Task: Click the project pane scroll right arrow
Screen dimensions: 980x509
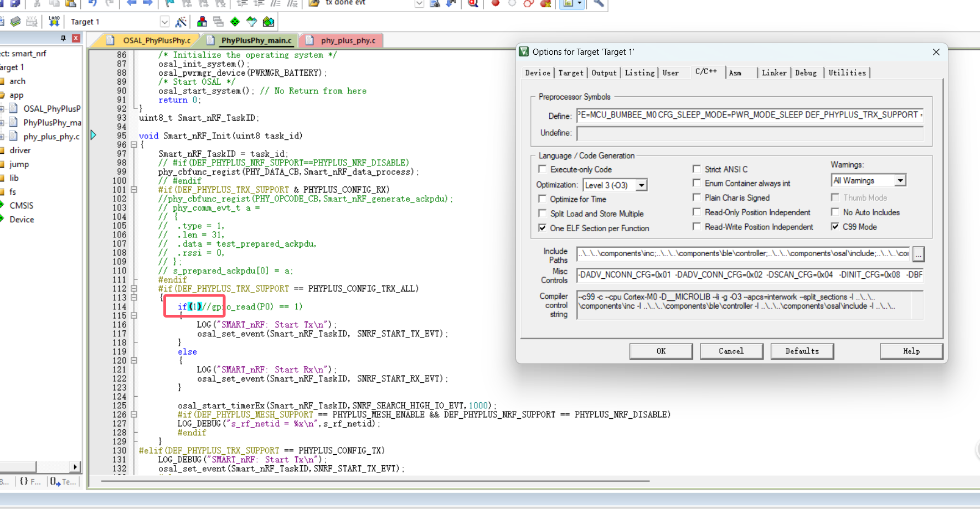Action: pos(75,467)
